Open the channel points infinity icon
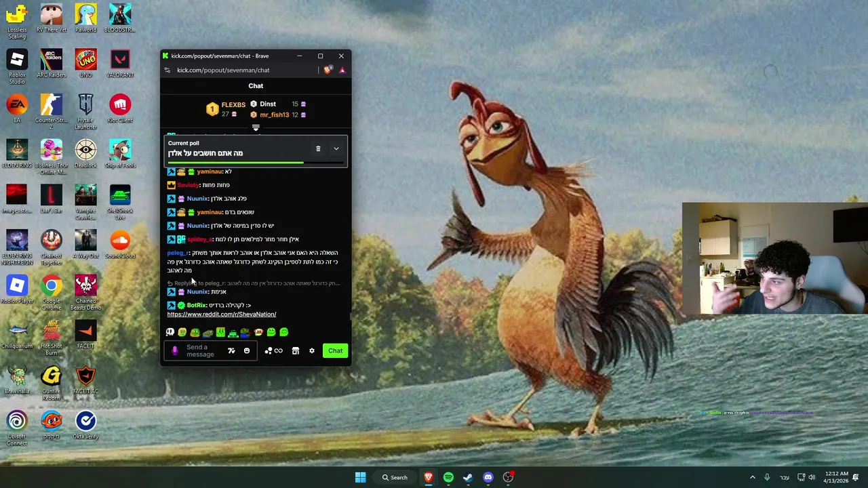Image resolution: width=868 pixels, height=488 pixels. pos(274,350)
